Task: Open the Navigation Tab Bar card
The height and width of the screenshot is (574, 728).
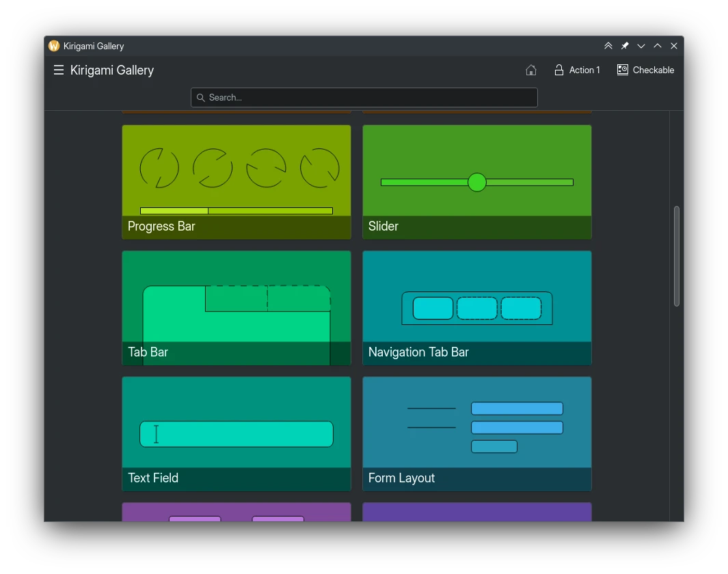Action: point(477,308)
